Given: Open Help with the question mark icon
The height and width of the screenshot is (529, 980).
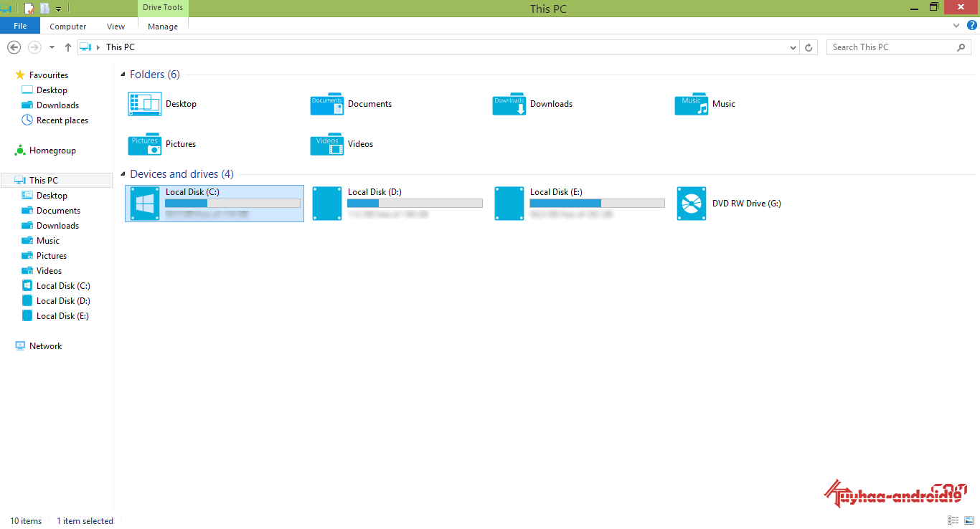Looking at the screenshot, I should (972, 26).
